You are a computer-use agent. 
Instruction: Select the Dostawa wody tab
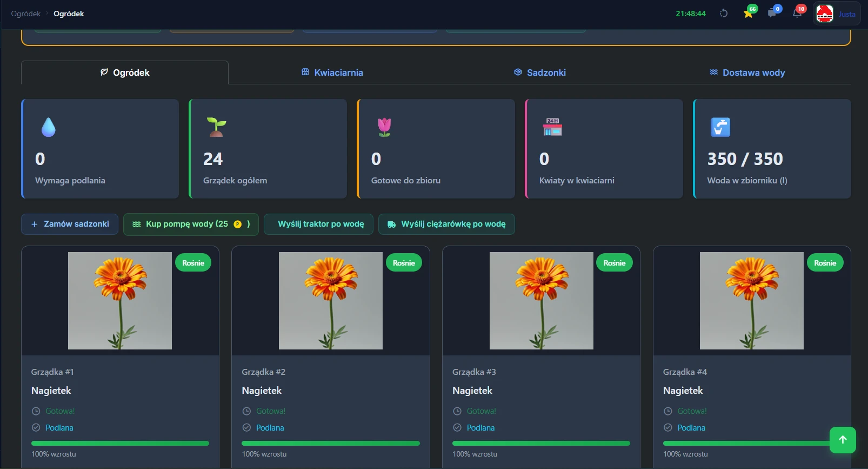(x=747, y=72)
